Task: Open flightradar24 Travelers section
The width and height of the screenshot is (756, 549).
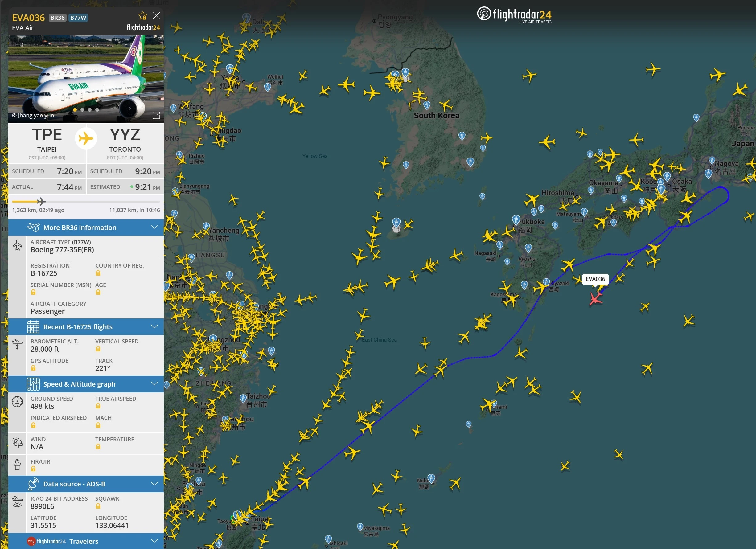Action: coord(86,541)
